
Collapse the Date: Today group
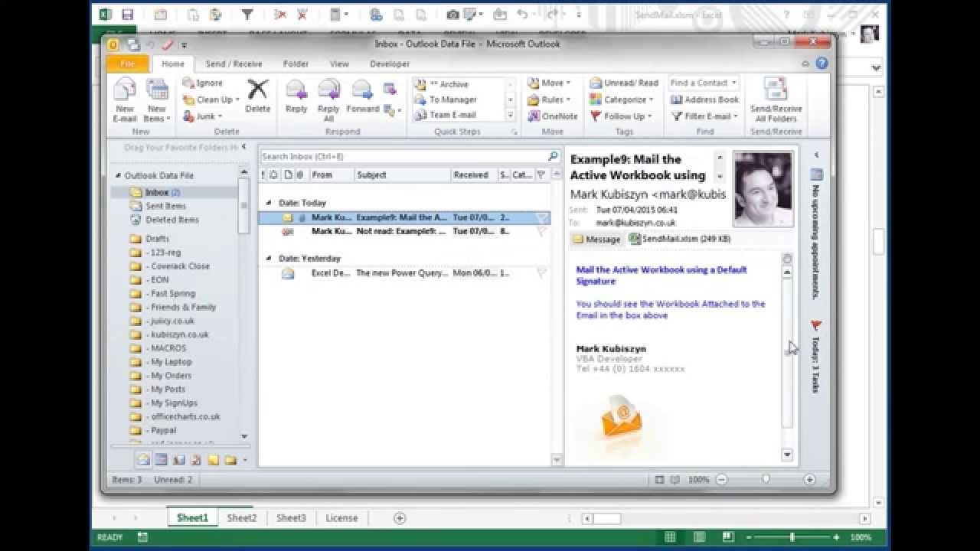(x=270, y=203)
